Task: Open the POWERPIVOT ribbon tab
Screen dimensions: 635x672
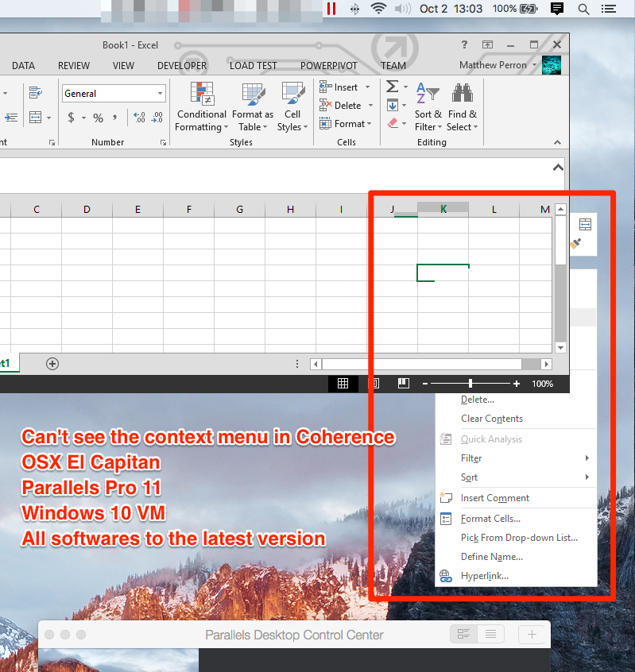Action: 329,66
